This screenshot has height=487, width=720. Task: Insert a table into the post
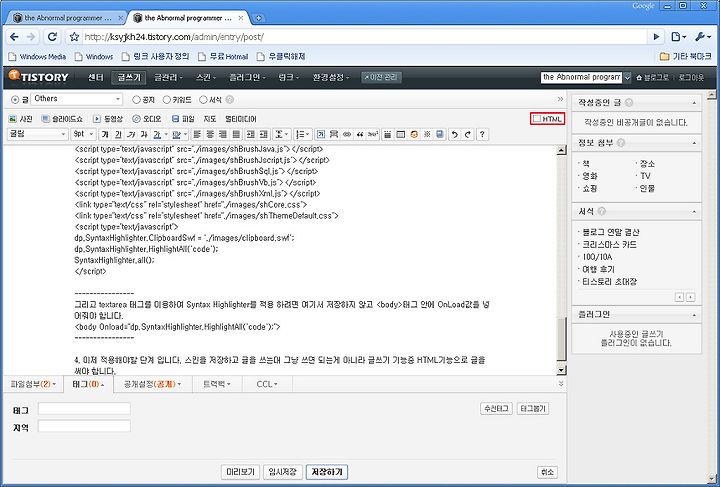(401, 134)
